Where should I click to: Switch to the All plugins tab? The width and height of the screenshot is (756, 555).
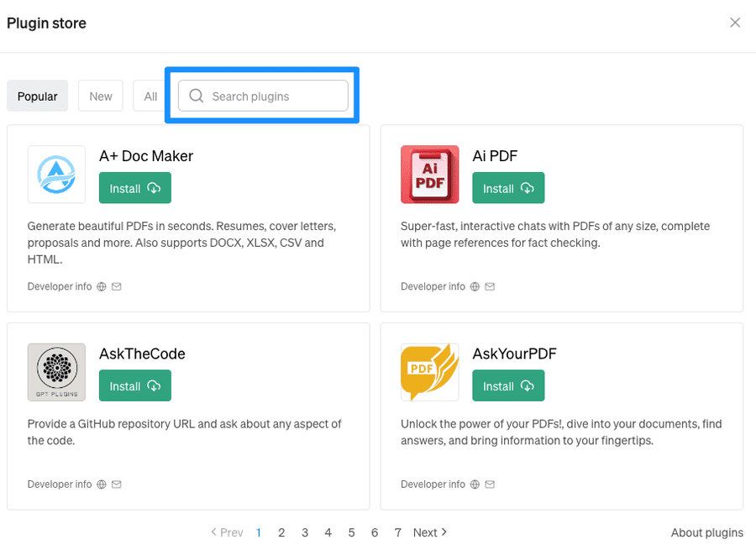(150, 96)
